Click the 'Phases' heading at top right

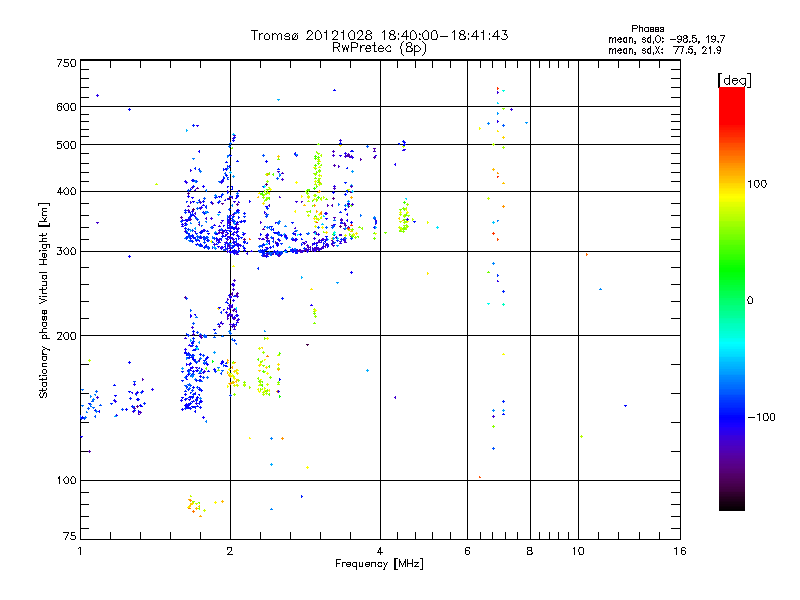[x=647, y=29]
